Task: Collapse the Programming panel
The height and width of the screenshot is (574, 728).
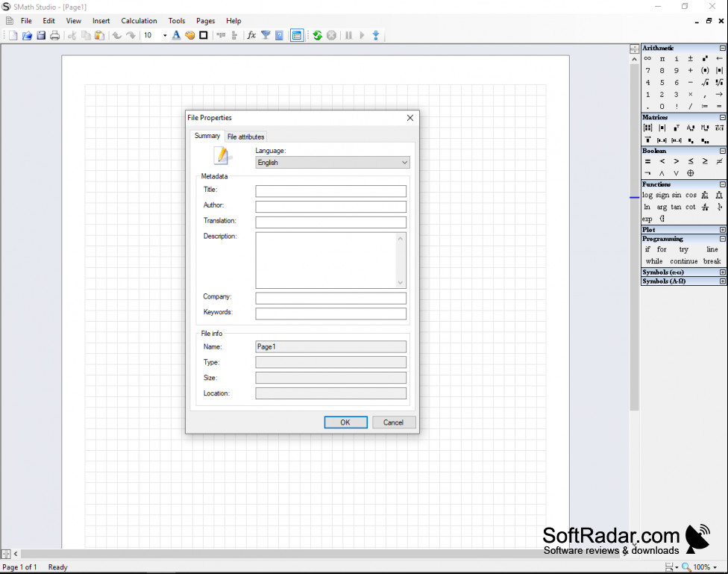Action: click(723, 239)
